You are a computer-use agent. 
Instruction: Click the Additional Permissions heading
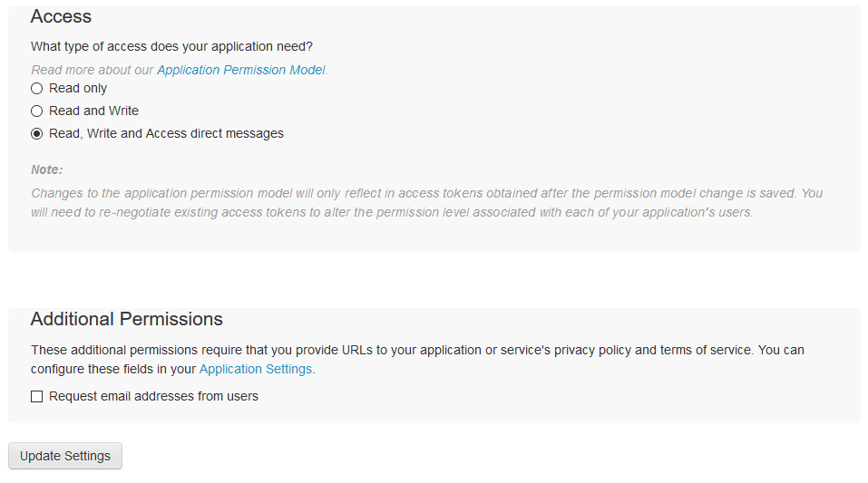pos(126,319)
